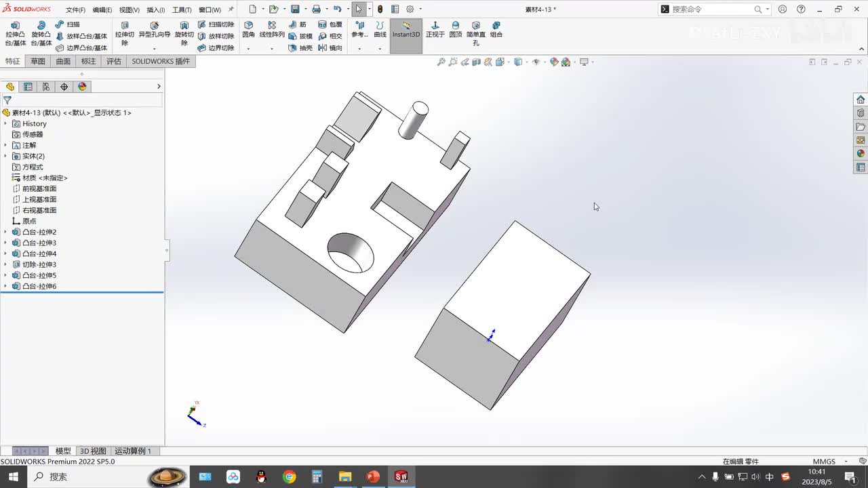
Task: Select the 组合 combine tool
Action: pos(496,30)
